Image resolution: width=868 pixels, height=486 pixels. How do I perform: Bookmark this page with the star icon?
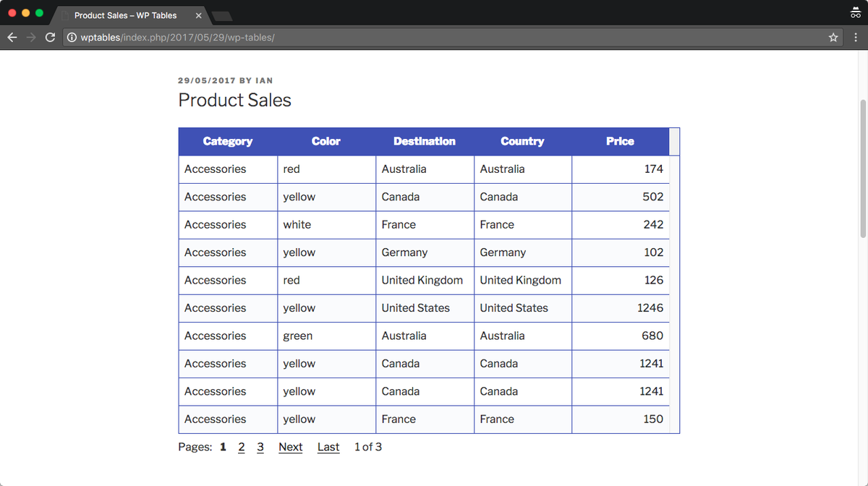click(x=833, y=37)
